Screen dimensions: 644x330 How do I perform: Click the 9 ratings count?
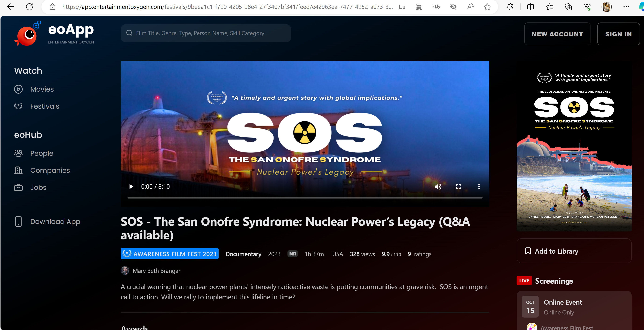tap(419, 254)
